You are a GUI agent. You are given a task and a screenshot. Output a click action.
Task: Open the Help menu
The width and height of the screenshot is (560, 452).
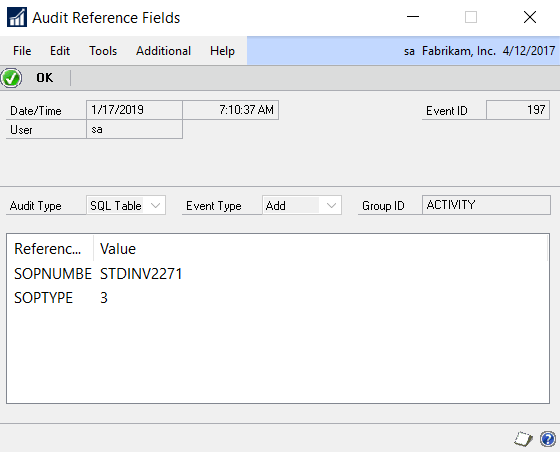(x=222, y=51)
